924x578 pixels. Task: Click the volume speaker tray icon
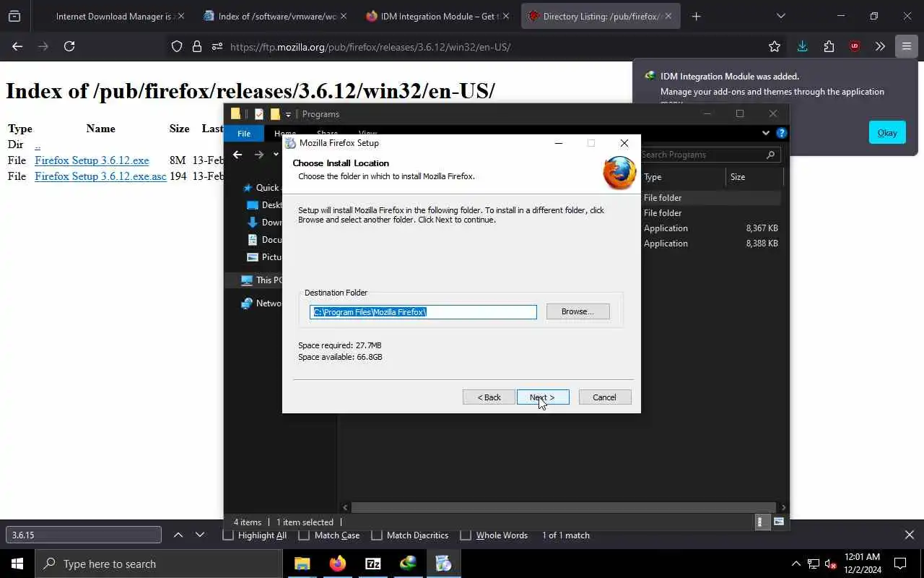tap(831, 564)
